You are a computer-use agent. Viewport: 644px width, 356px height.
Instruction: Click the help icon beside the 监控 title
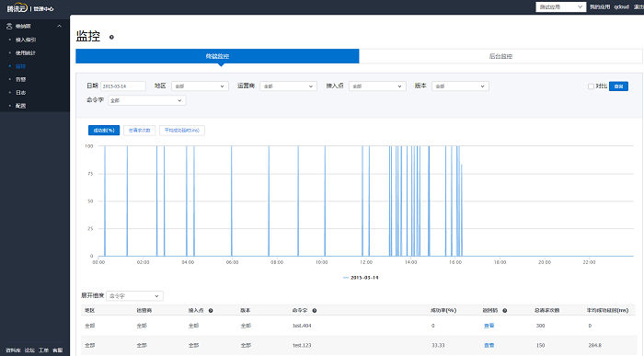pos(111,38)
